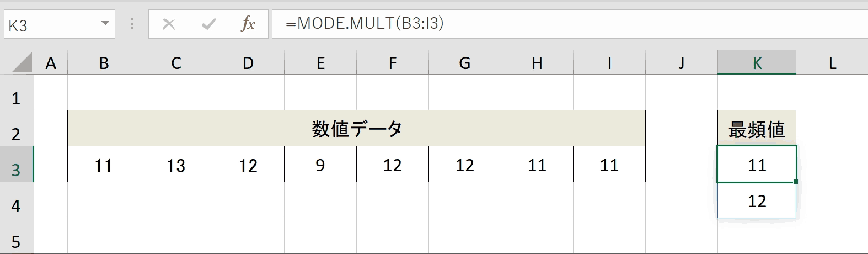The height and width of the screenshot is (254, 868).
Task: Select the merged 数値データ header cell
Action: tap(356, 129)
